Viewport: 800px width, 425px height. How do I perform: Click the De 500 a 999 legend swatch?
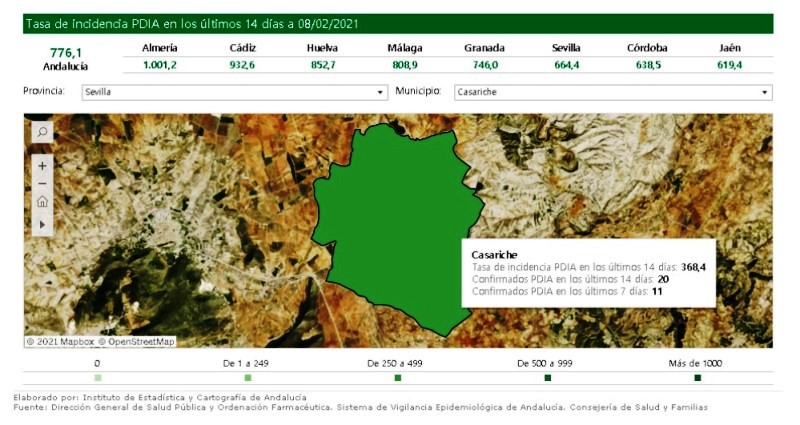point(548,378)
